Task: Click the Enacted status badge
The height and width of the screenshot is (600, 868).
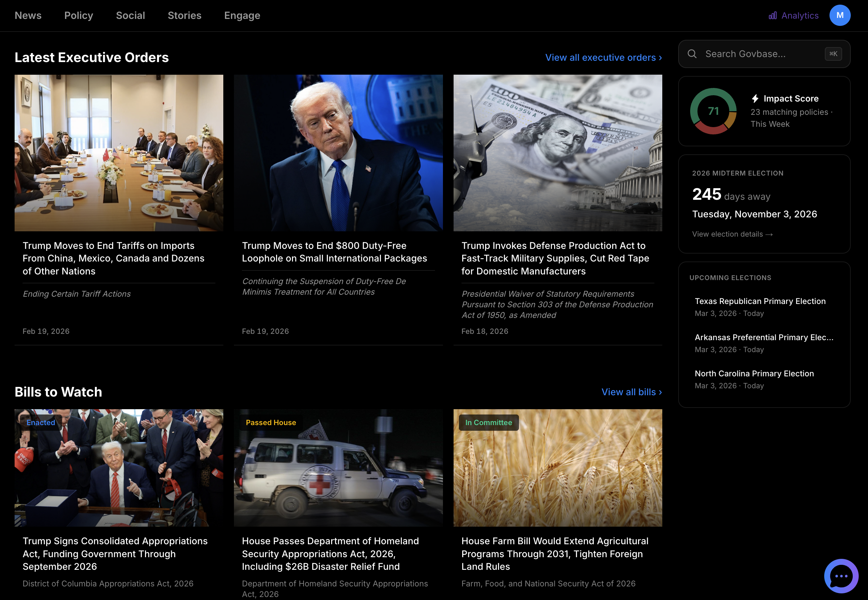Action: (40, 422)
